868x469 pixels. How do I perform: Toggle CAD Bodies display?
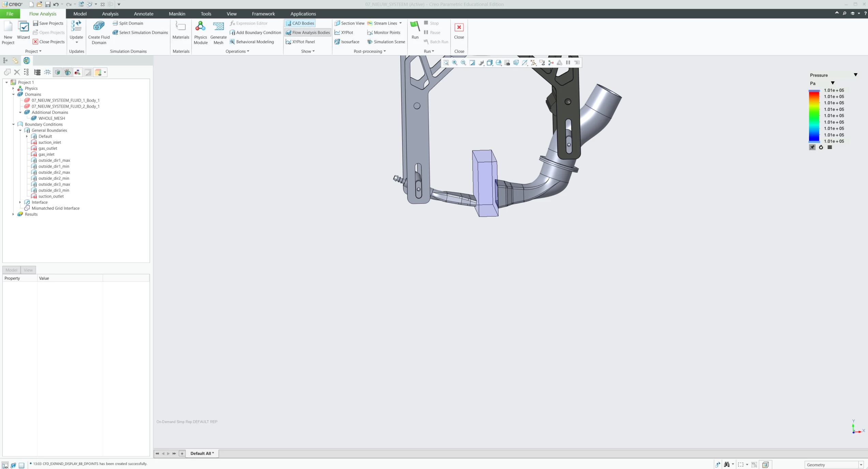(x=300, y=23)
